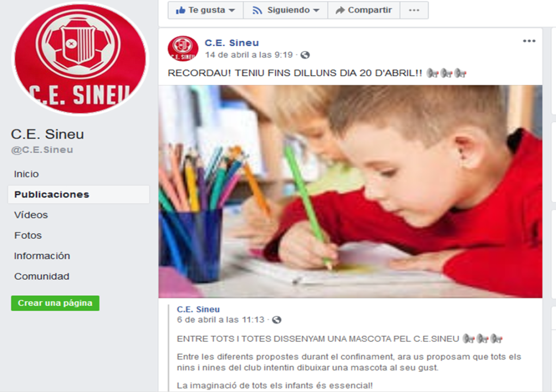Open the three-dots menu next to Compartir
Screen dimensions: 556x392
click(414, 10)
